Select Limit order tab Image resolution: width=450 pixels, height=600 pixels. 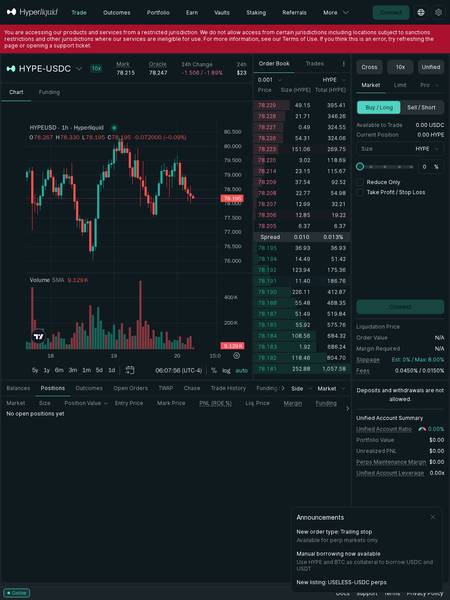pyautogui.click(x=400, y=85)
